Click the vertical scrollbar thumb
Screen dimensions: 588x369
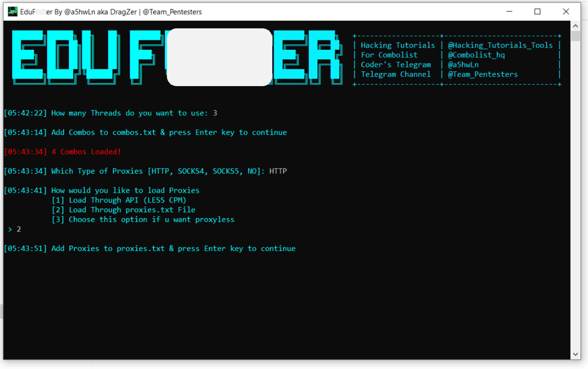click(x=576, y=36)
